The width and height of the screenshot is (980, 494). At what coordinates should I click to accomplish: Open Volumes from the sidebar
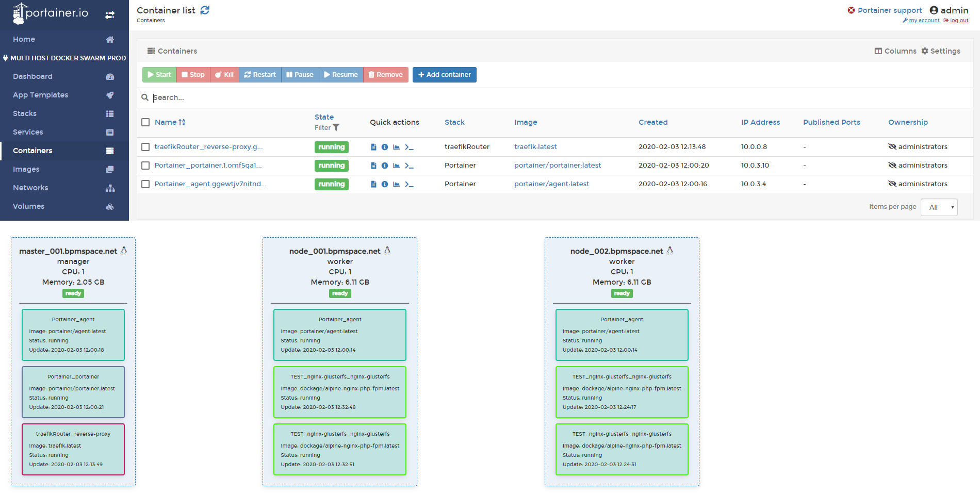point(28,206)
